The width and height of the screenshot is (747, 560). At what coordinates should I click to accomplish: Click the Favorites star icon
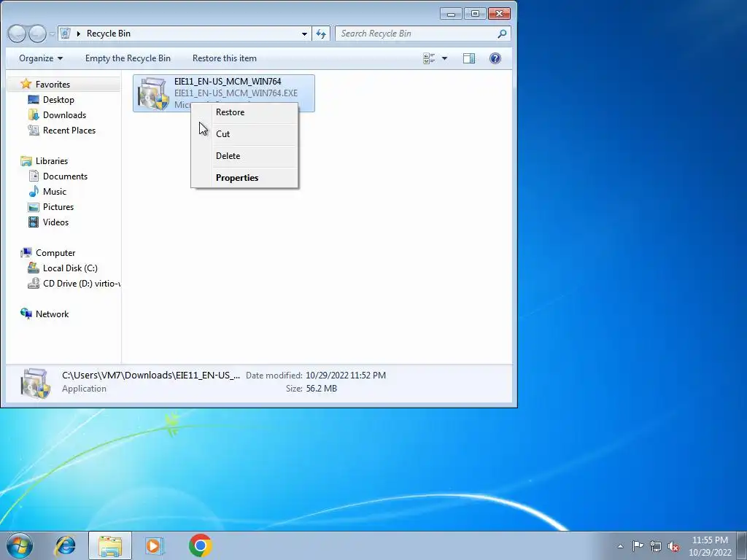26,84
